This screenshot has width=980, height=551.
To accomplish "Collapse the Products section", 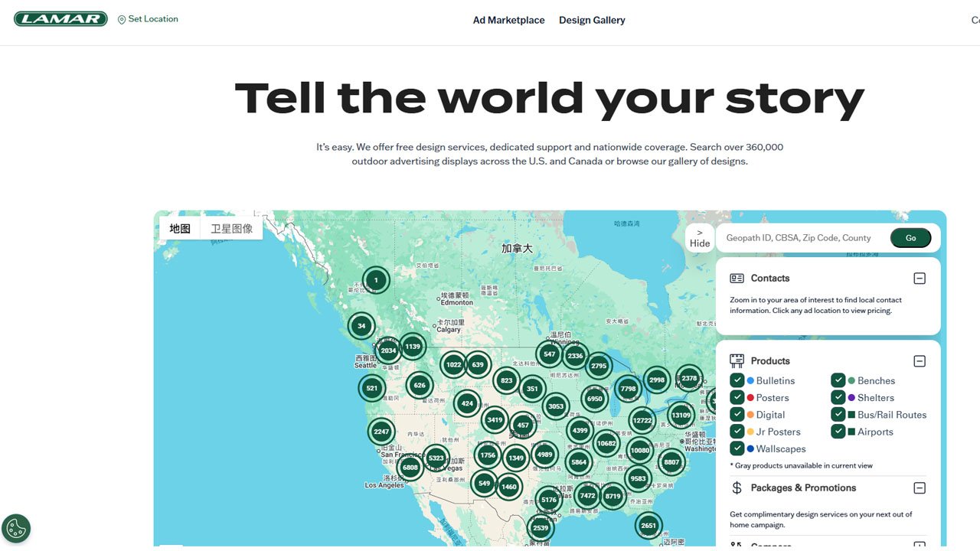I will tap(920, 361).
